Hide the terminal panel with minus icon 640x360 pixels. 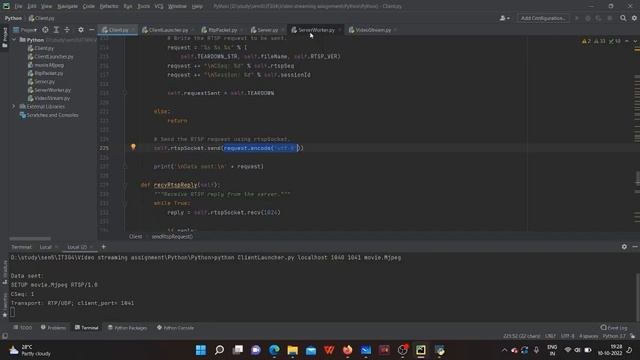pos(635,247)
